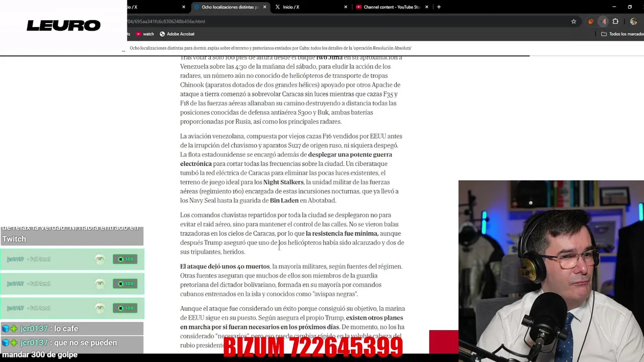Image resolution: width=644 pixels, height=362 pixels.
Task: Close the 'Ocho localizaciones distintas' tab
Action: pyautogui.click(x=265, y=7)
